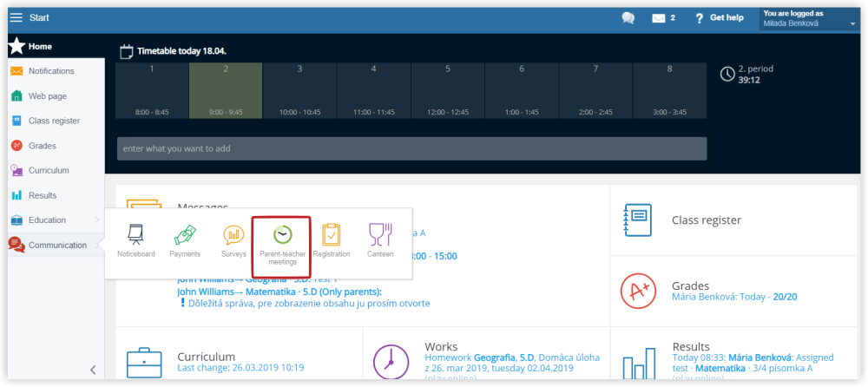Expand the Education submenu chevron
This screenshot has height=387, width=868.
coord(97,220)
